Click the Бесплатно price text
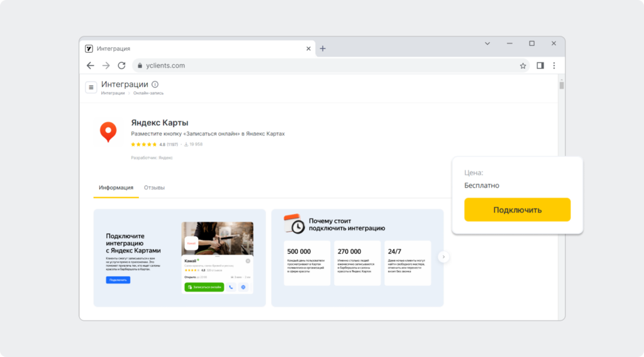The image size is (644, 357). 482,186
